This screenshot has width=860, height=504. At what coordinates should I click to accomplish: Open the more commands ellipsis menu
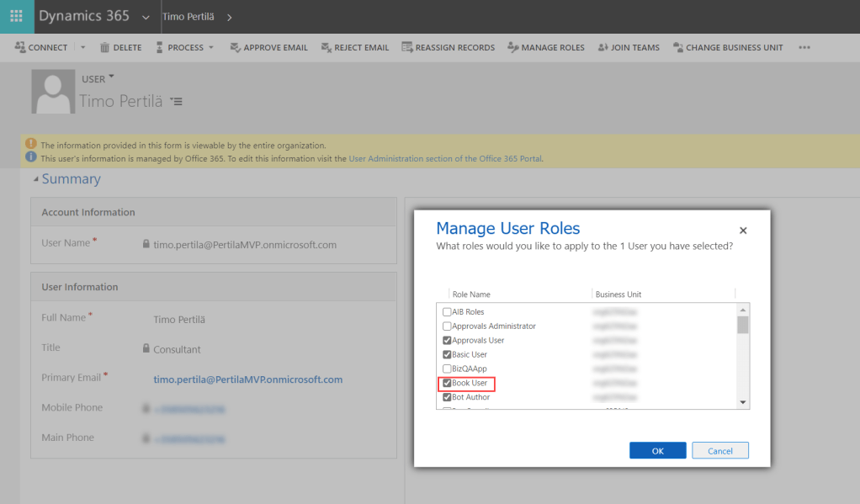pyautogui.click(x=804, y=48)
